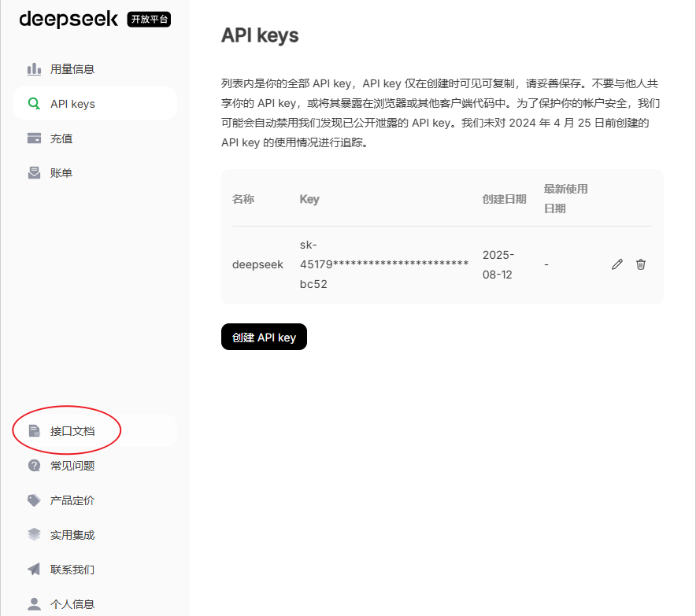Click the API key description paragraph
Viewport: 696px width, 616px height.
coord(441,113)
